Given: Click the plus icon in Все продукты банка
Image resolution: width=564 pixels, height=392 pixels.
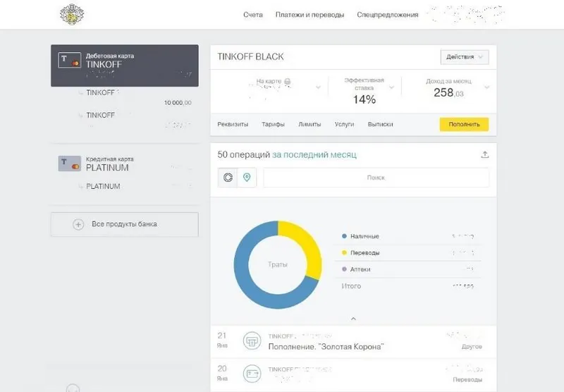Looking at the screenshot, I should point(78,224).
